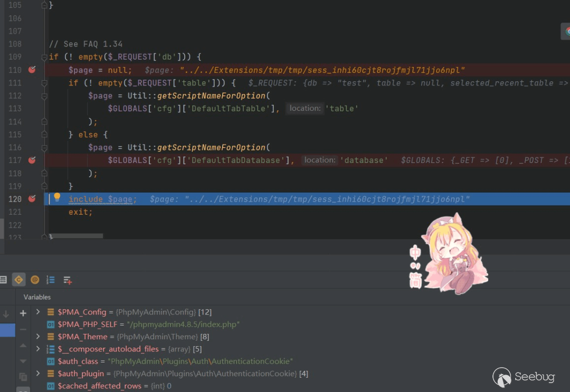This screenshot has height=392, width=570.
Task: Collapse the function call fold at line 112
Action: click(x=44, y=96)
